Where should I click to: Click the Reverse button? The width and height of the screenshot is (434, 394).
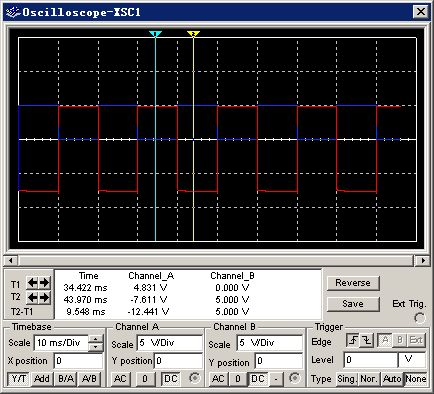pos(353,283)
